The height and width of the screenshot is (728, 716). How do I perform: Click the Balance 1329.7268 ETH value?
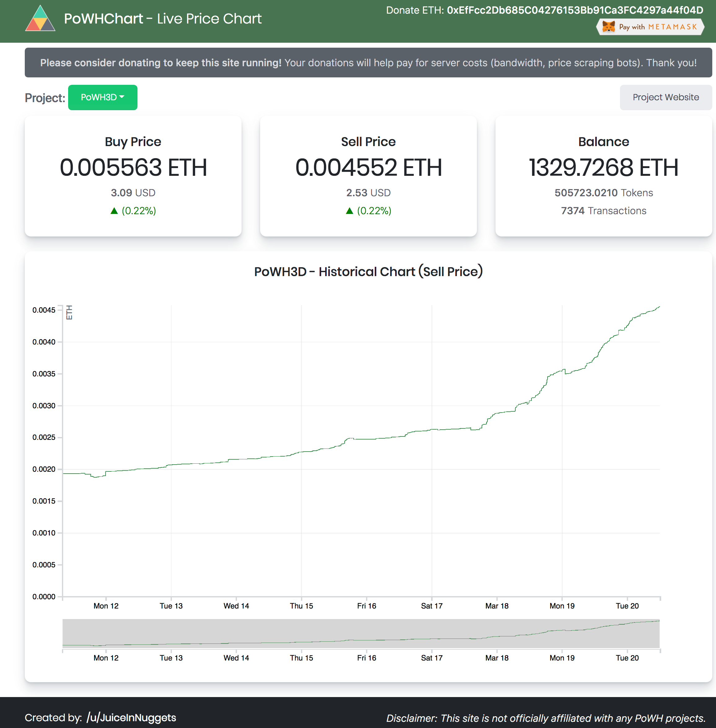click(x=604, y=167)
